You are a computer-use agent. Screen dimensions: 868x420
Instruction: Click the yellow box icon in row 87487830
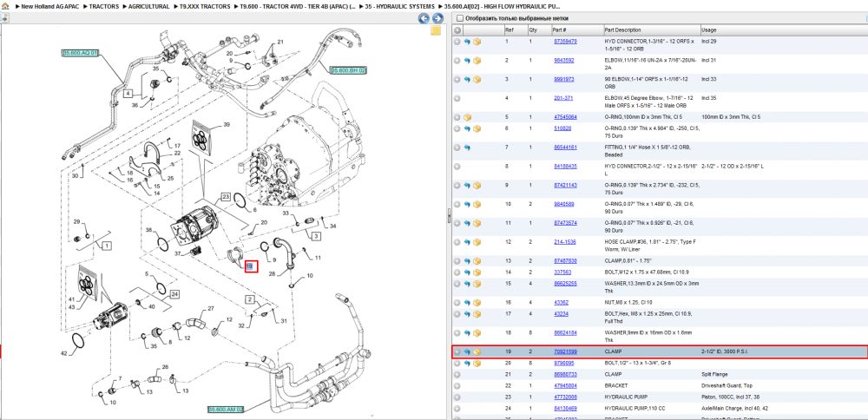[x=477, y=260]
